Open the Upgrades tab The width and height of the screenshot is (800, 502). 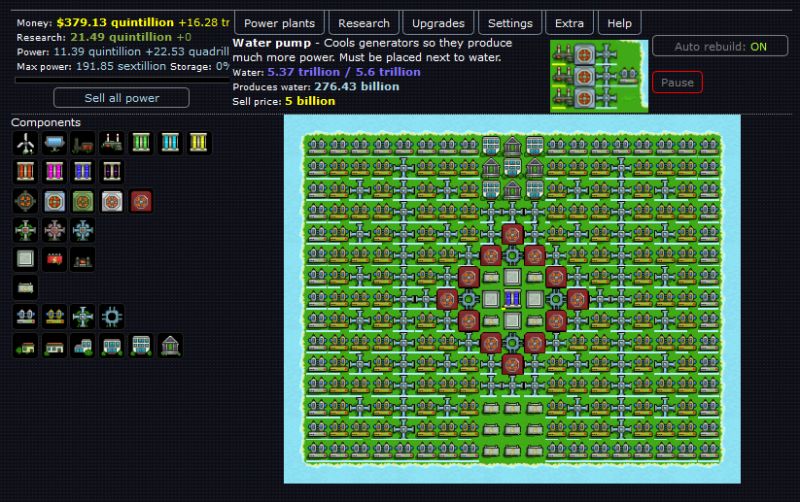[438, 23]
